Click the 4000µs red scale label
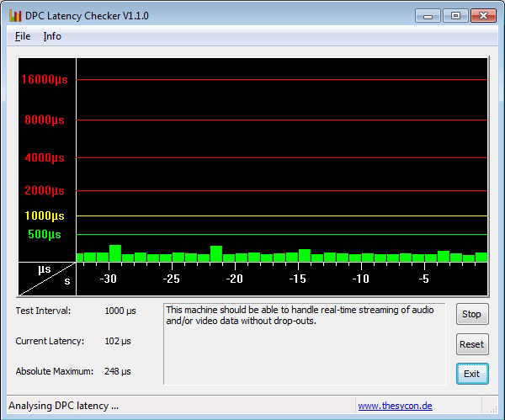 [45, 157]
